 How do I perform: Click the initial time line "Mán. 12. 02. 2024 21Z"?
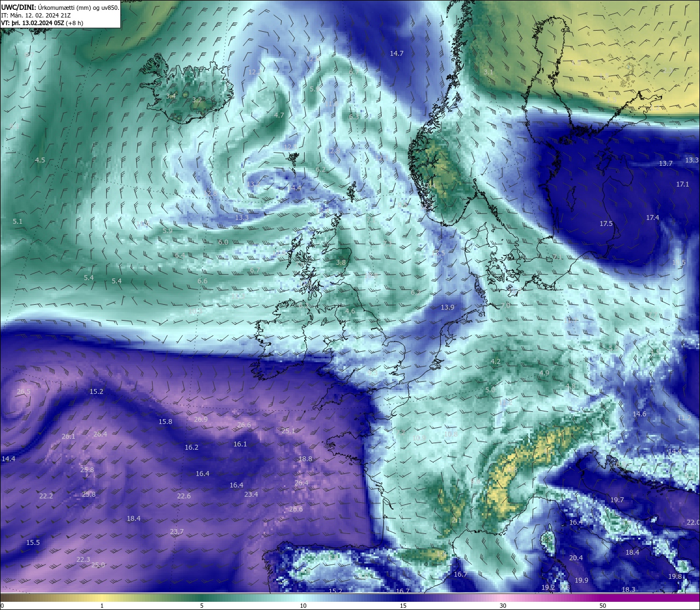pyautogui.click(x=40, y=15)
